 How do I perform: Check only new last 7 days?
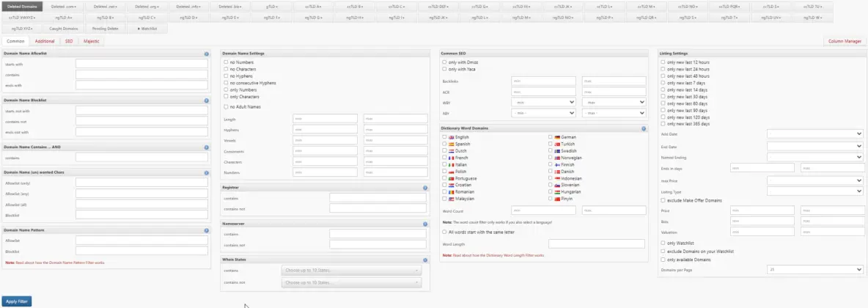(x=663, y=83)
